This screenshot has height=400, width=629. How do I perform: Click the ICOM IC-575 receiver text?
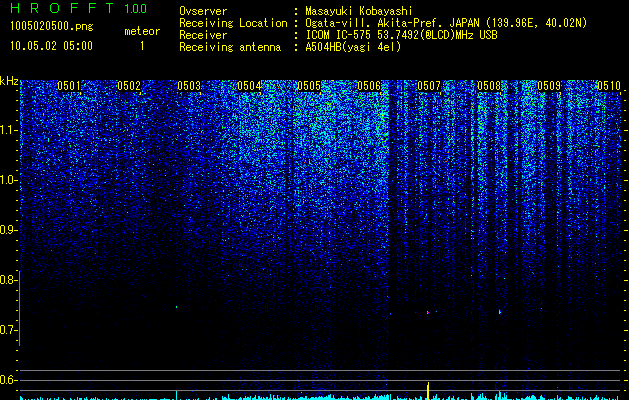[x=401, y=35]
